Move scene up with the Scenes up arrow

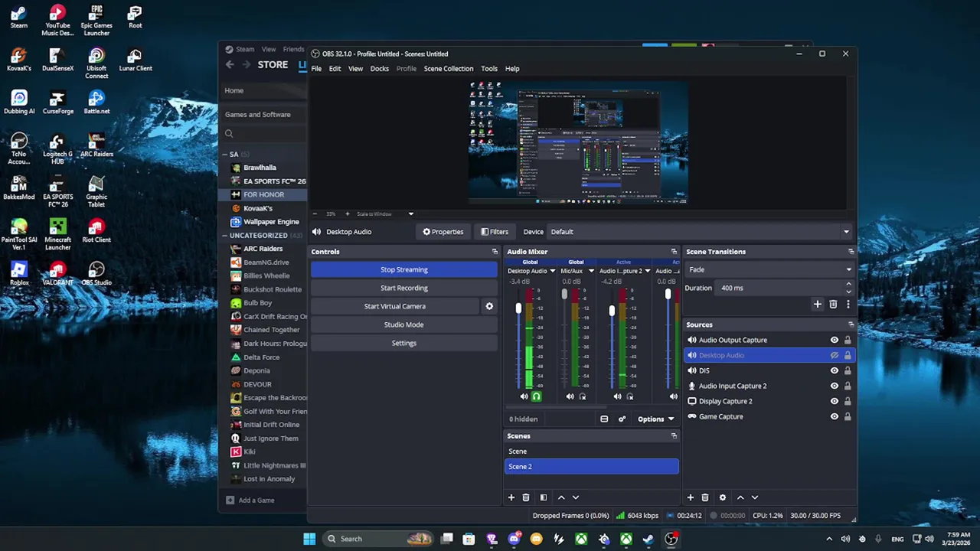(x=561, y=497)
